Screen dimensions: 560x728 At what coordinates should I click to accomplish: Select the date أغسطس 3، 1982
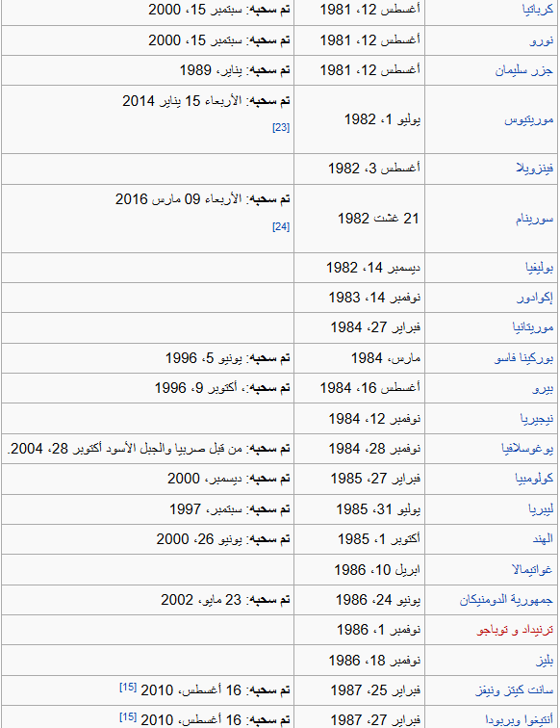pos(374,169)
